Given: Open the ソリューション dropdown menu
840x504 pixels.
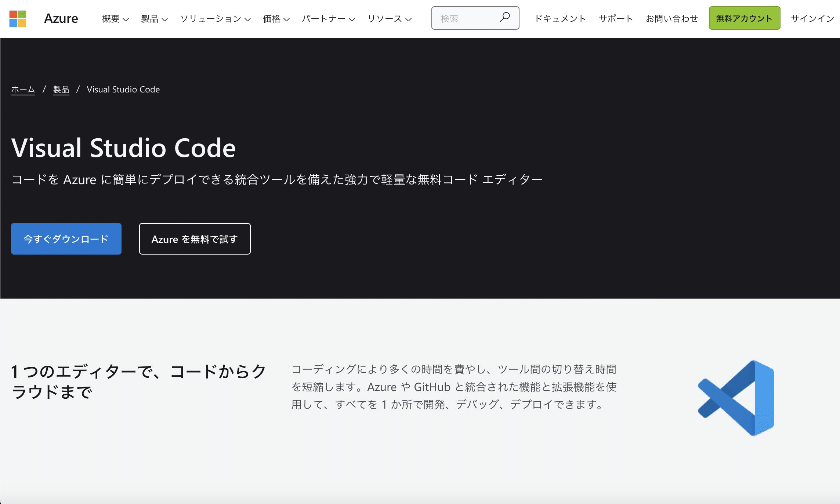Looking at the screenshot, I should coord(215,19).
